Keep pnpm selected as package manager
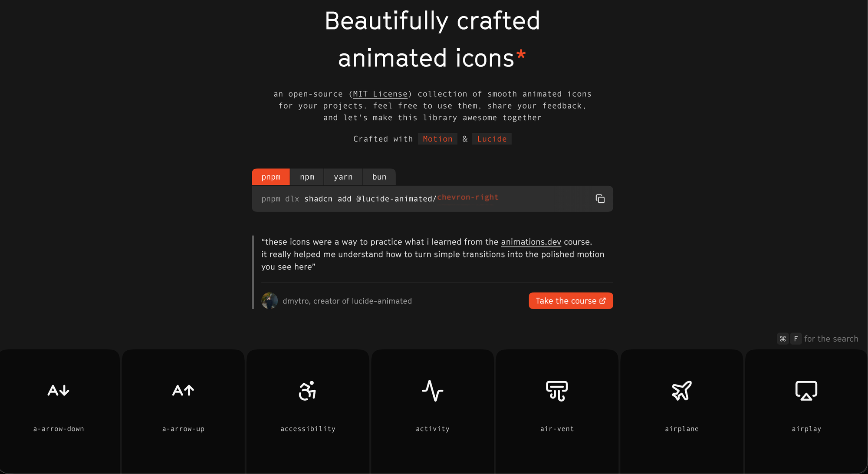This screenshot has height=474, width=868. click(270, 177)
